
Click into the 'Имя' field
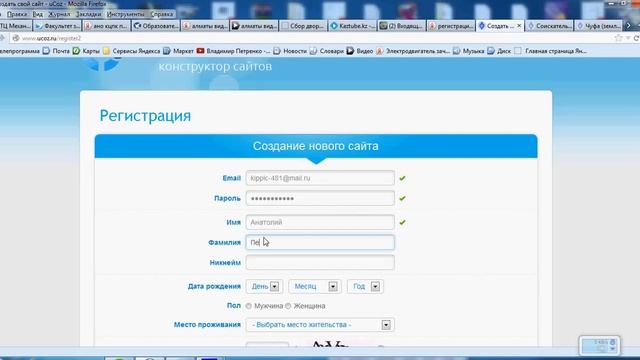tap(320, 222)
